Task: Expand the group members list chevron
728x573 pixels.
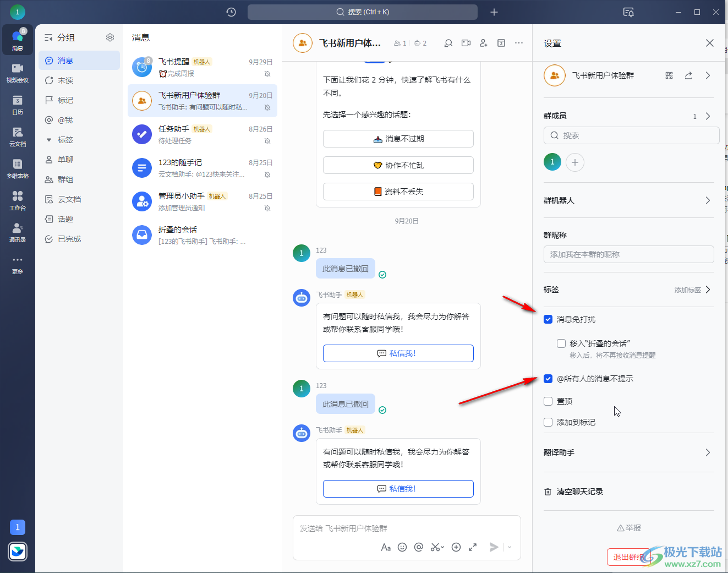Action: coord(708,116)
